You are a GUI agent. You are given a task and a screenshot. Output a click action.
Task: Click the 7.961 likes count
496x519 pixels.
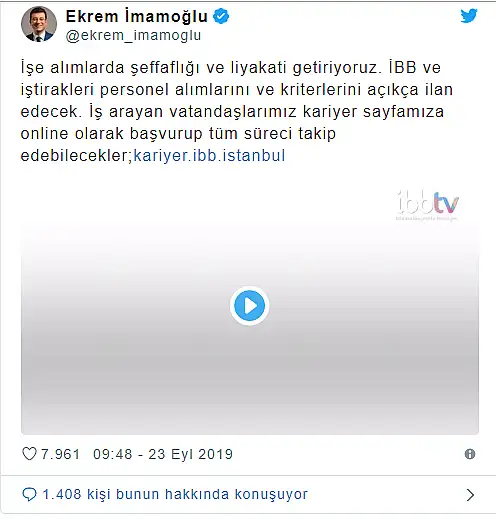click(x=60, y=454)
